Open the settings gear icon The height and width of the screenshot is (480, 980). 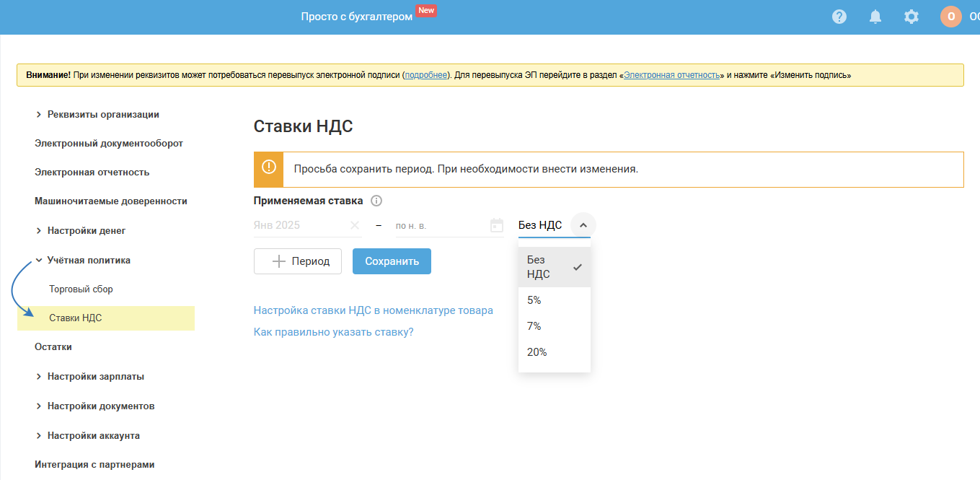point(911,17)
